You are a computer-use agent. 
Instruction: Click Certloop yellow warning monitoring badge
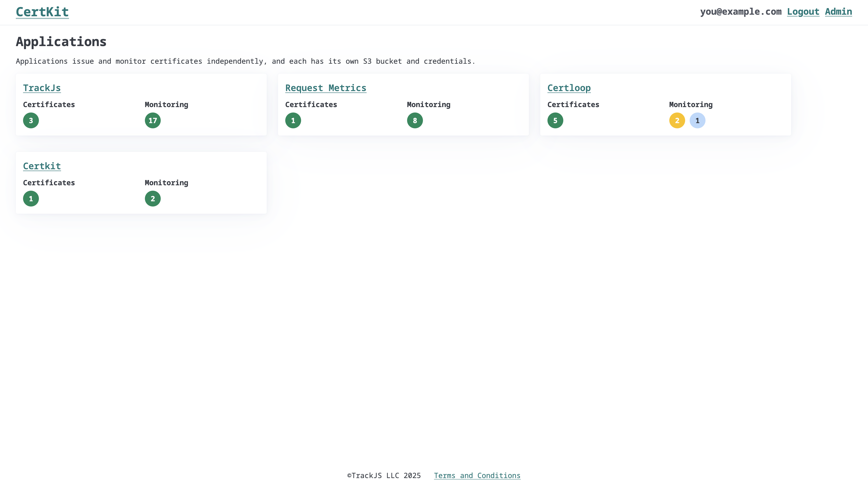coord(677,121)
